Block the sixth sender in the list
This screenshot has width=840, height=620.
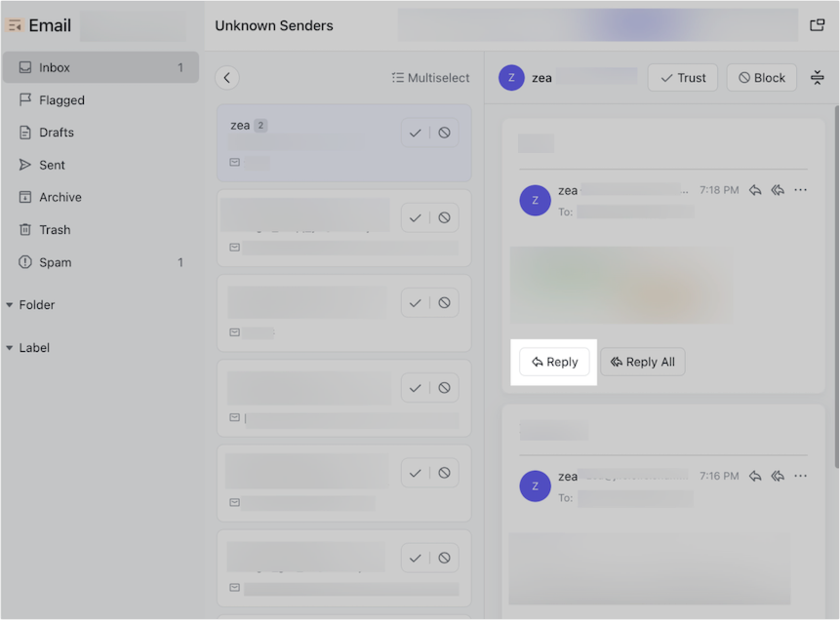tap(444, 559)
